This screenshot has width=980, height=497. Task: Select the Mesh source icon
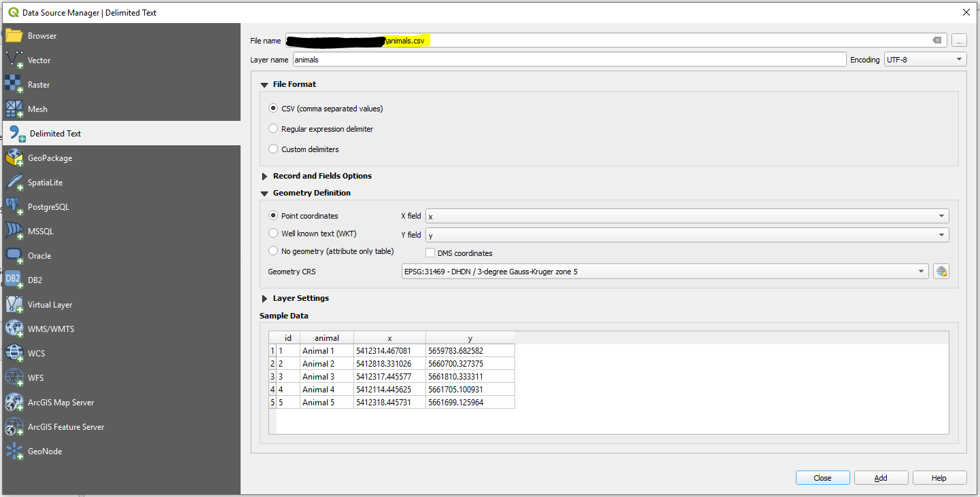coord(14,109)
